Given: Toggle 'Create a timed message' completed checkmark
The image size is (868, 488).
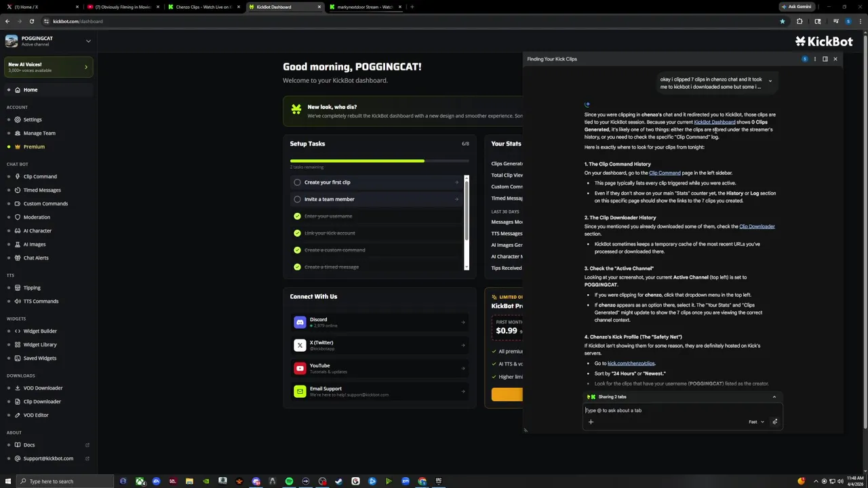Looking at the screenshot, I should tap(297, 267).
